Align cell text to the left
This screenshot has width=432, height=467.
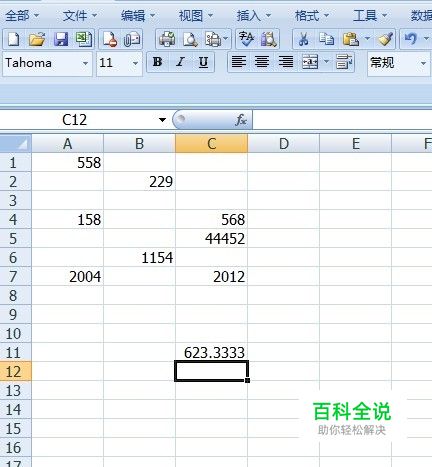[x=239, y=62]
